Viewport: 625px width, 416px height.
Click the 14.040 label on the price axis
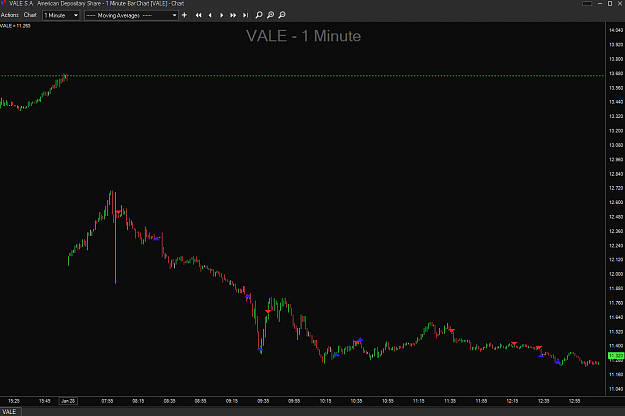pos(616,30)
